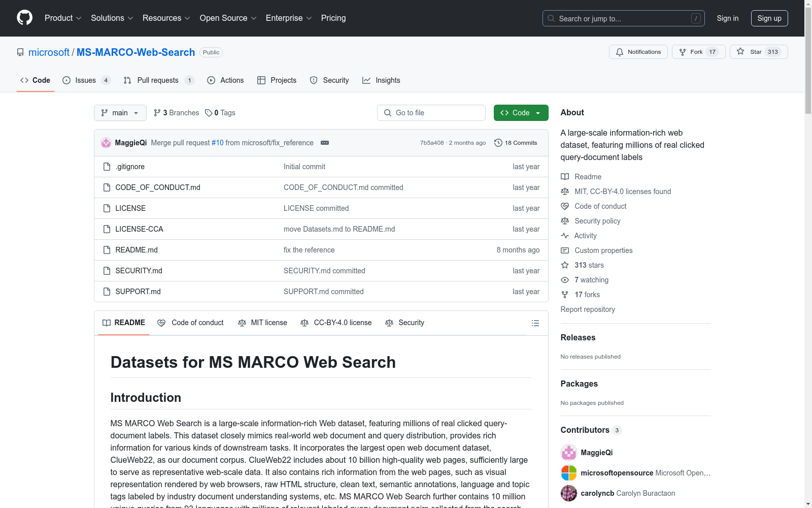Expand the Solutions menu
This screenshot has width=812, height=508.
click(x=112, y=18)
